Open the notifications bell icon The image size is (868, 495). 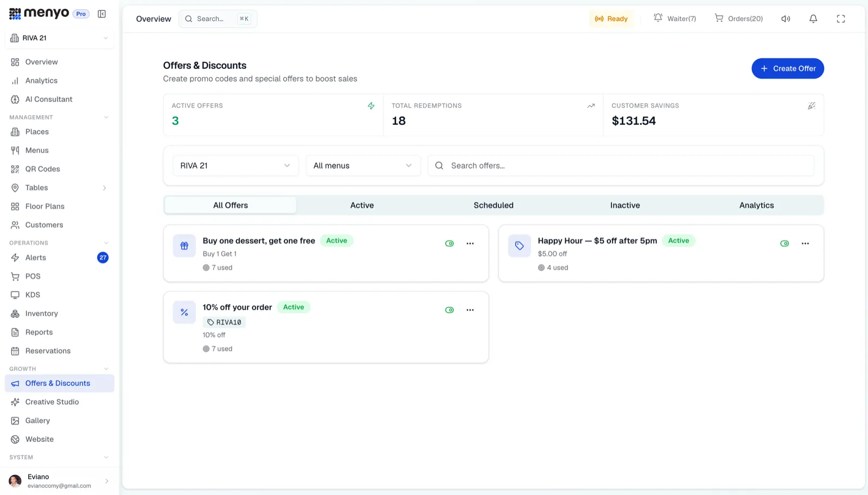click(x=813, y=19)
